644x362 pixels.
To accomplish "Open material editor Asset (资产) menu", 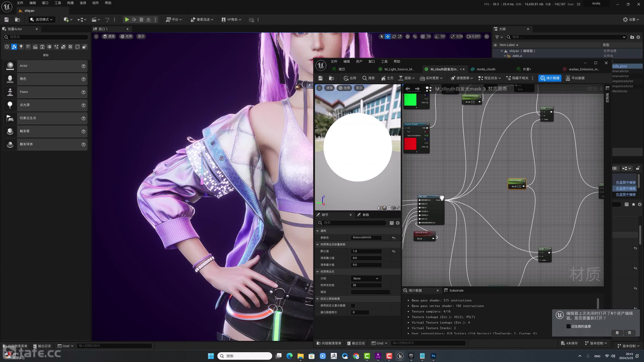I will click(359, 62).
